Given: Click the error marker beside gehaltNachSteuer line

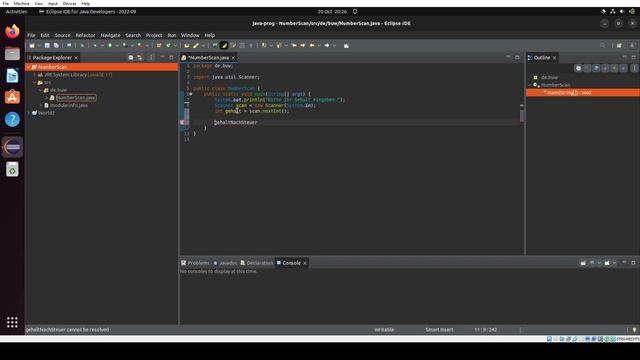Looking at the screenshot, I should (x=182, y=122).
